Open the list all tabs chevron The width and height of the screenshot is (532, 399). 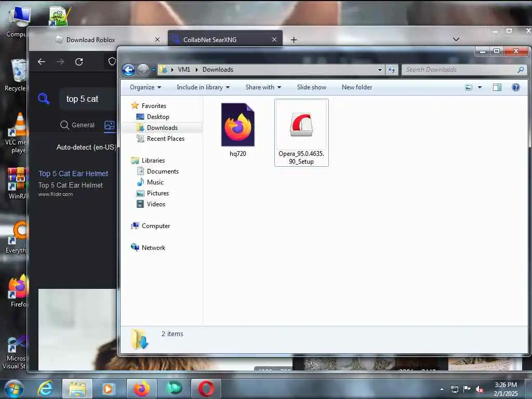tap(456, 39)
